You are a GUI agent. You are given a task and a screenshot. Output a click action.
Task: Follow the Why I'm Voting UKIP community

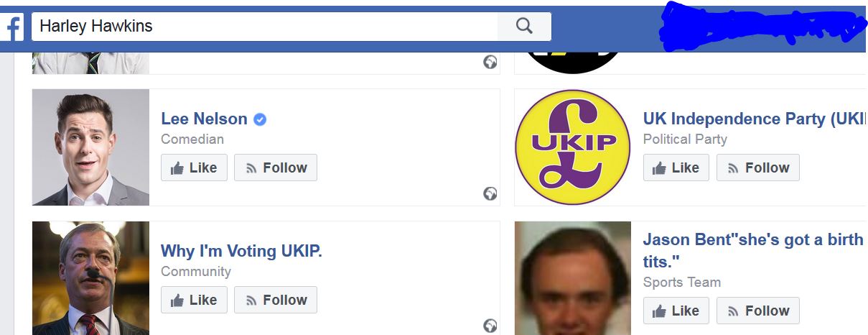coord(276,300)
